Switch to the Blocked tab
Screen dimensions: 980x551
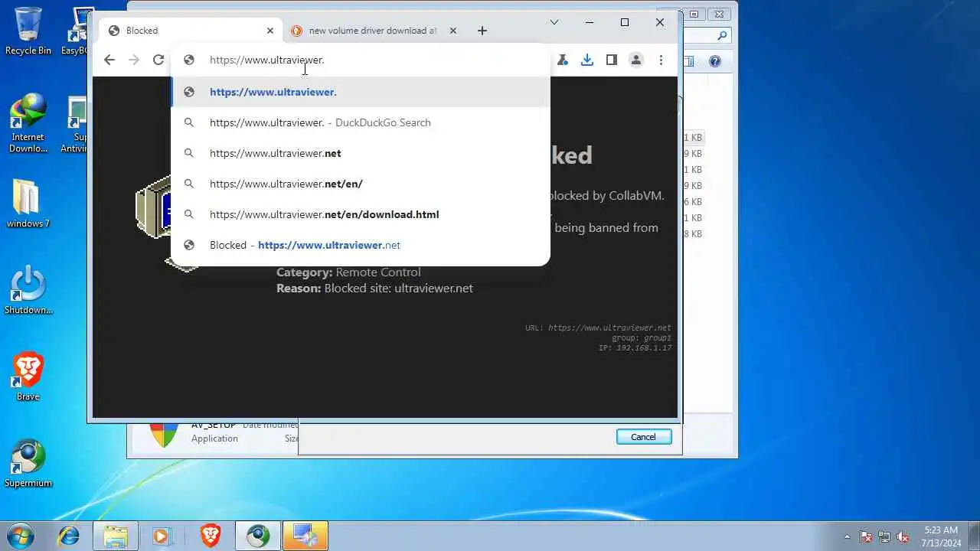[191, 31]
